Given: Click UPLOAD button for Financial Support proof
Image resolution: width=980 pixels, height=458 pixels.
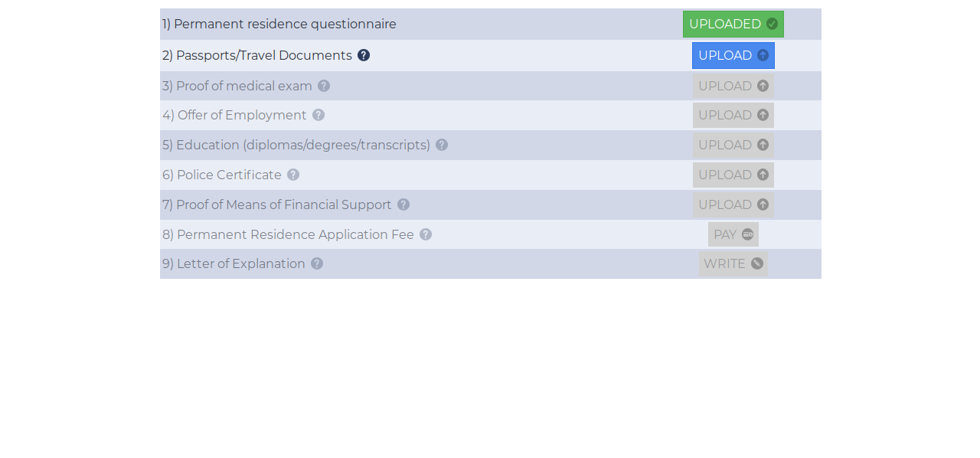Looking at the screenshot, I should 733,204.
